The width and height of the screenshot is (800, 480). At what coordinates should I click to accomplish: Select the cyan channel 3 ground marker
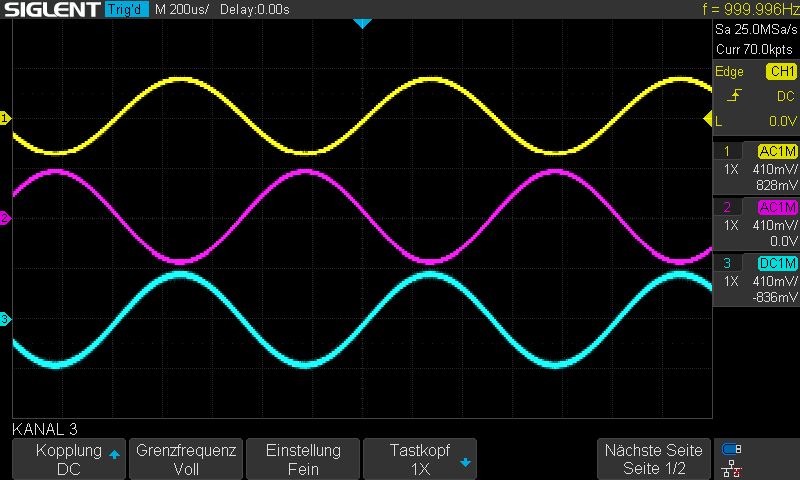click(5, 319)
